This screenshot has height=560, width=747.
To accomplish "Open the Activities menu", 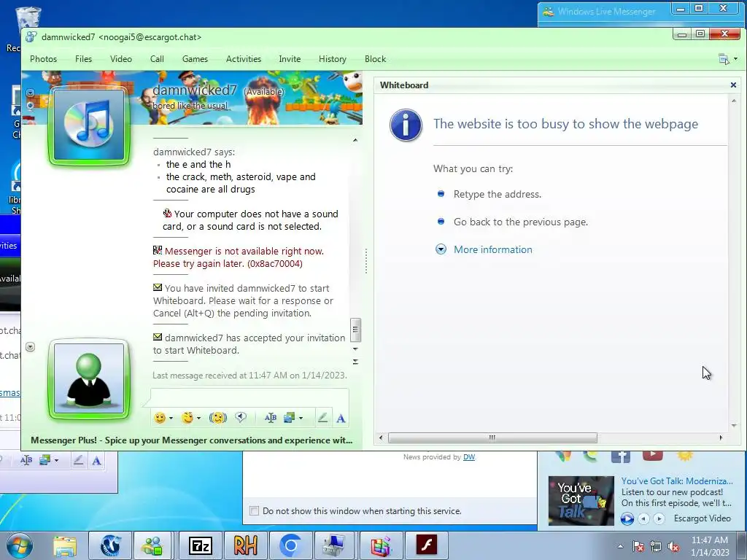I will pos(244,59).
